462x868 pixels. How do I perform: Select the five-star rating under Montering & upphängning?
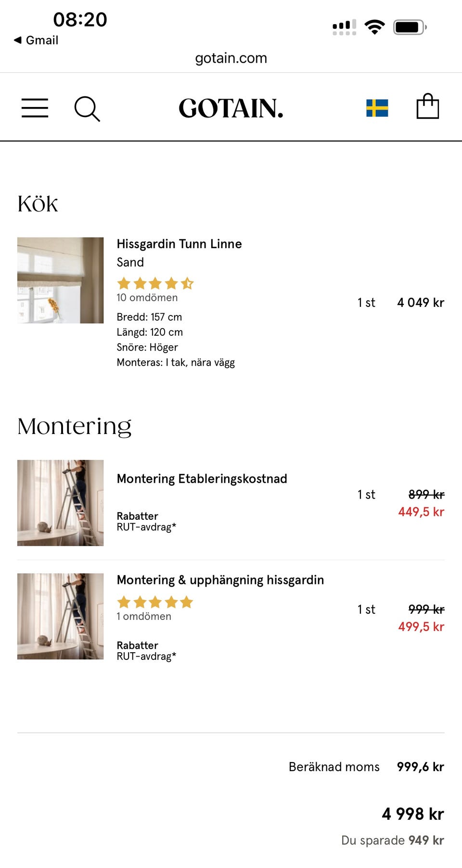pos(155,602)
